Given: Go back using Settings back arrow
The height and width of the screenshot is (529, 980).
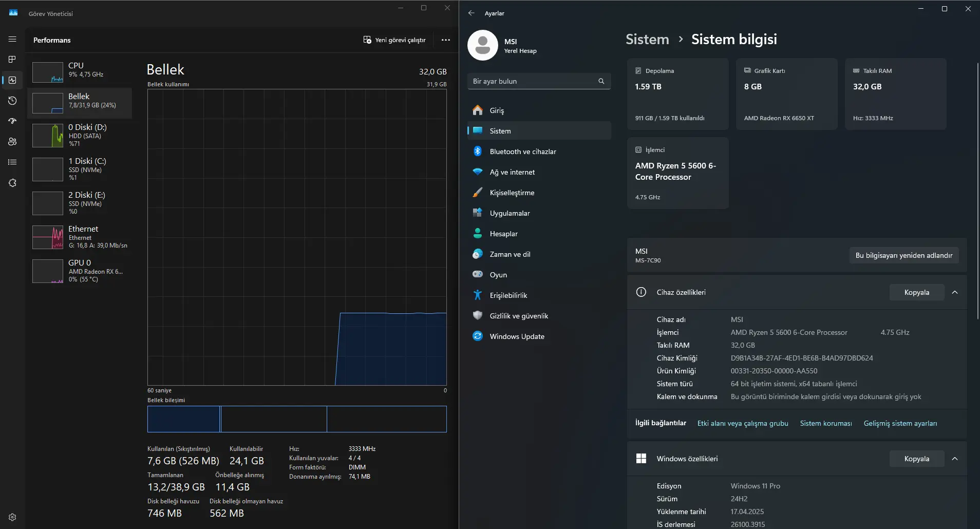Looking at the screenshot, I should [x=472, y=13].
